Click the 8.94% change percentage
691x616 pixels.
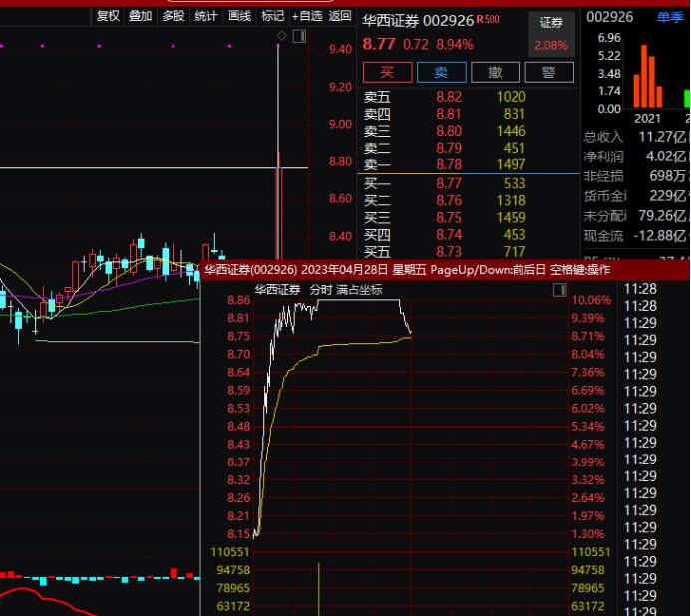coord(455,45)
